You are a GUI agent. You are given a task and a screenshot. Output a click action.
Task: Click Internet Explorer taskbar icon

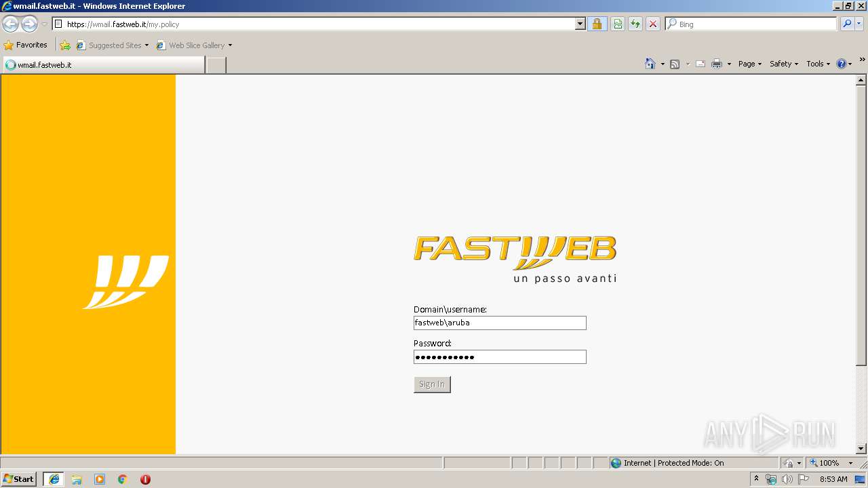pyautogui.click(x=54, y=479)
